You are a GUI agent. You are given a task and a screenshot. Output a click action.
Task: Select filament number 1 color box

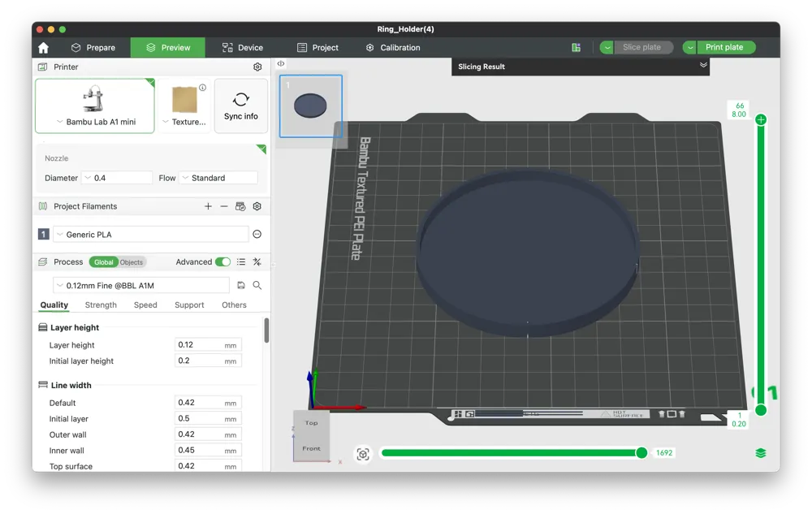pyautogui.click(x=44, y=235)
